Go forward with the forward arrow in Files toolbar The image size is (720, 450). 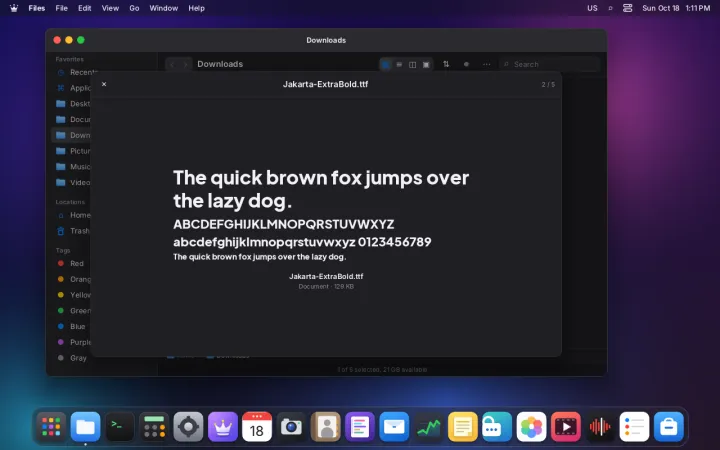[186, 64]
